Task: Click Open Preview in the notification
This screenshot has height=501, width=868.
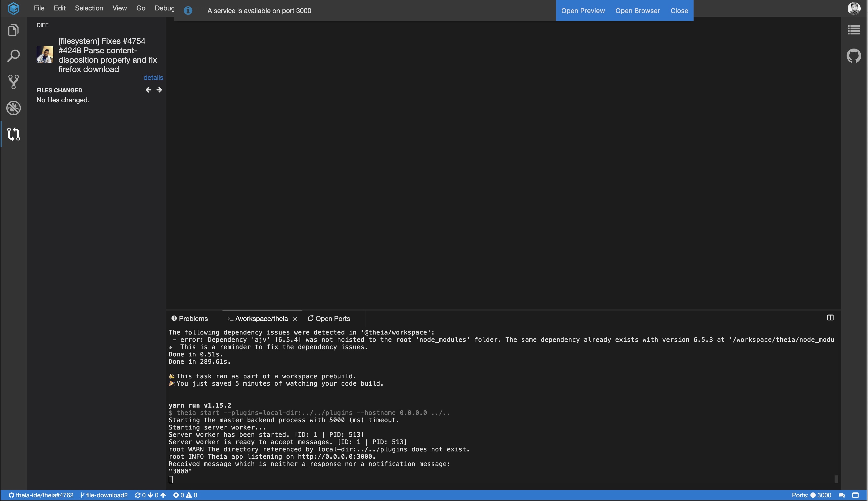Action: click(583, 11)
